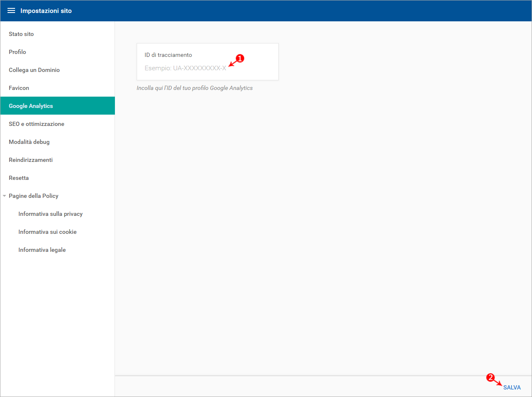Open SEO e ottimizzazione
Screen dimensions: 532x397
pos(57,124)
